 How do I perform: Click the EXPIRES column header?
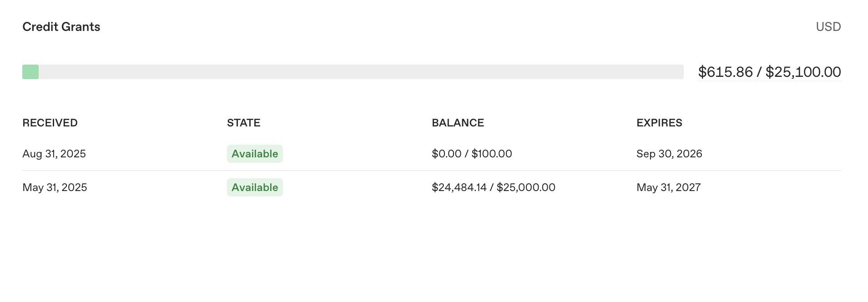coord(659,123)
